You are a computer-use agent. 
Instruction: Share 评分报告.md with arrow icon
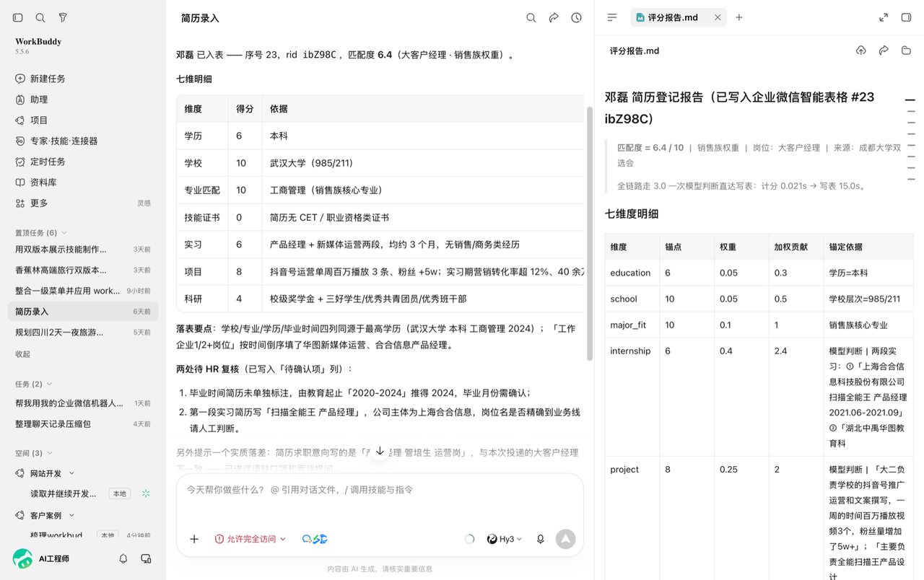(884, 50)
